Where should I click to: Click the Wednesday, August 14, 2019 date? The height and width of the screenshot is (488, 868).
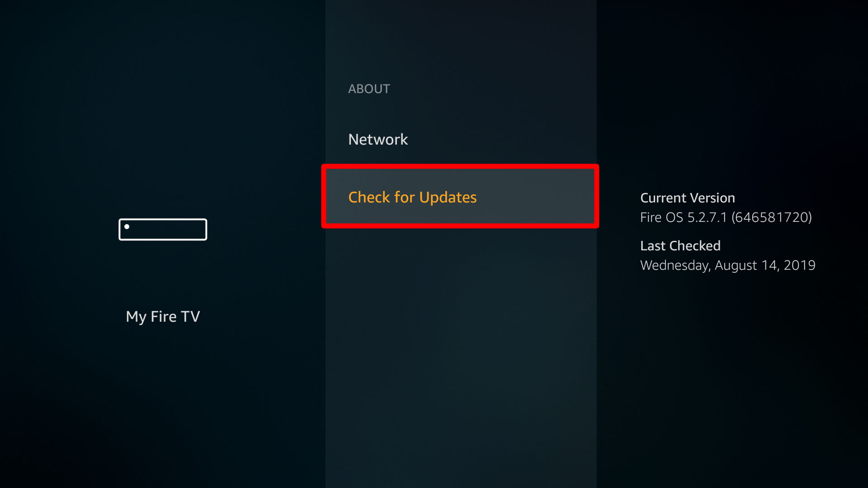[x=728, y=265]
